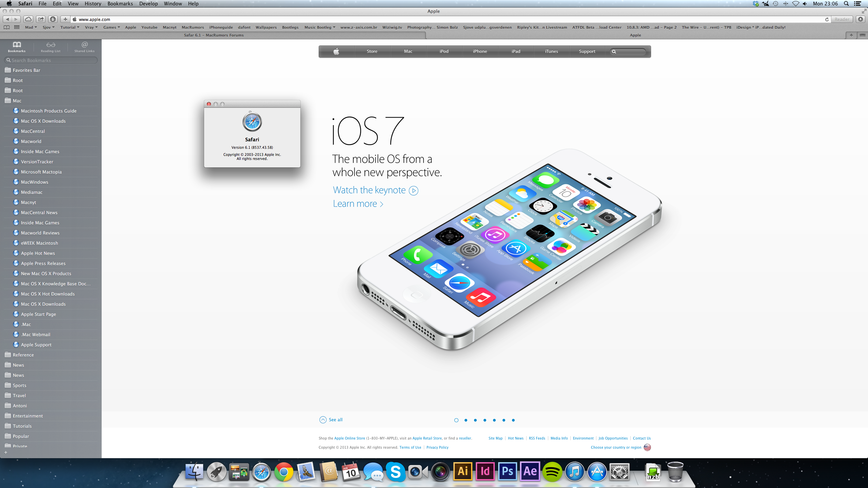
Task: Select the Apple tab
Action: pos(635,35)
